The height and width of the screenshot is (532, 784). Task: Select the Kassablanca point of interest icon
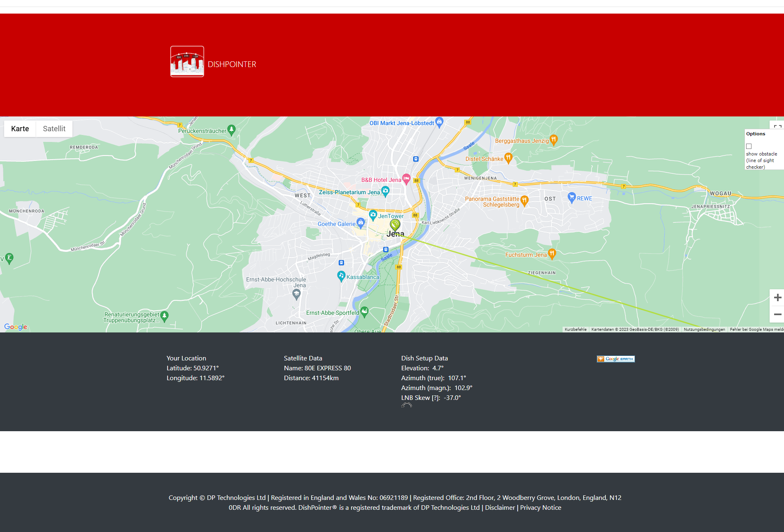[x=342, y=276]
